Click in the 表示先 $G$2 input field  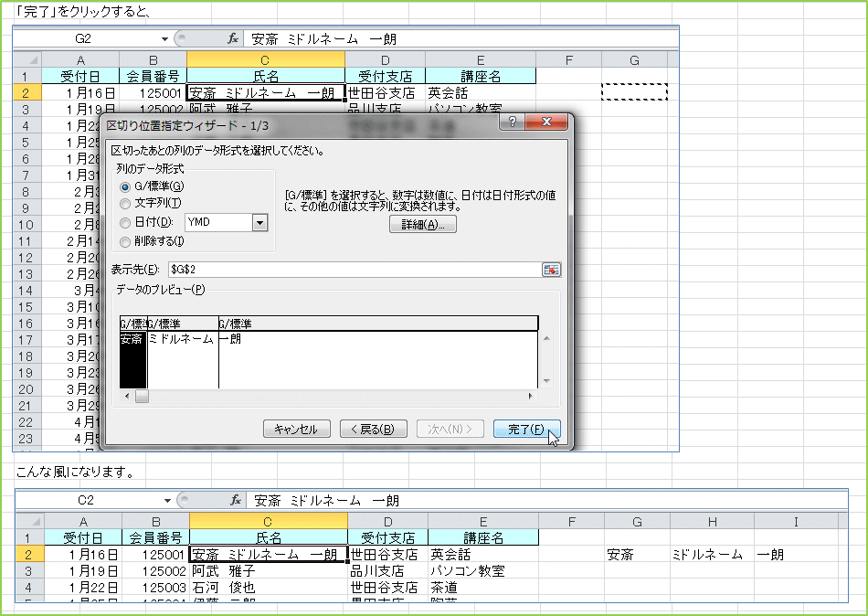click(x=355, y=270)
